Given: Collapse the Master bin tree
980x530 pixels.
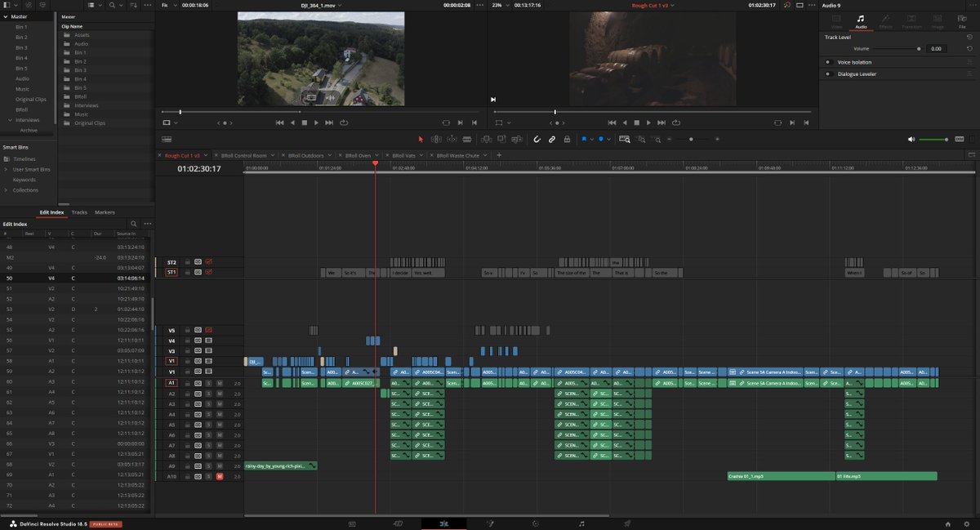Looking at the screenshot, I should pyautogui.click(x=5, y=16).
